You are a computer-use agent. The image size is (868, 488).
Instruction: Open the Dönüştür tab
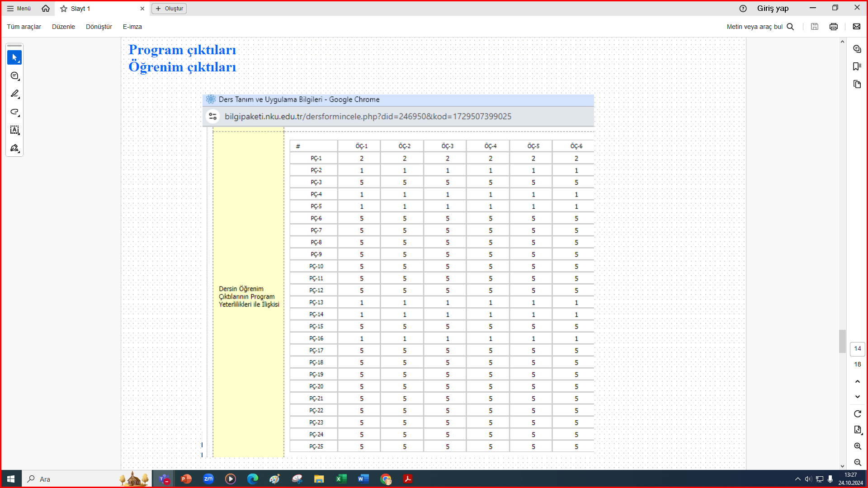coord(99,27)
